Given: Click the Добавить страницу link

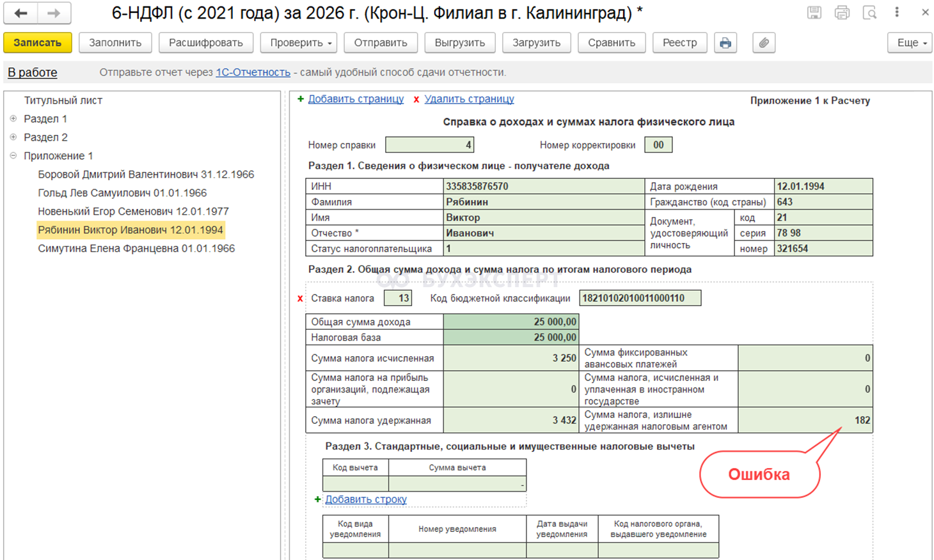Looking at the screenshot, I should click(x=356, y=99).
